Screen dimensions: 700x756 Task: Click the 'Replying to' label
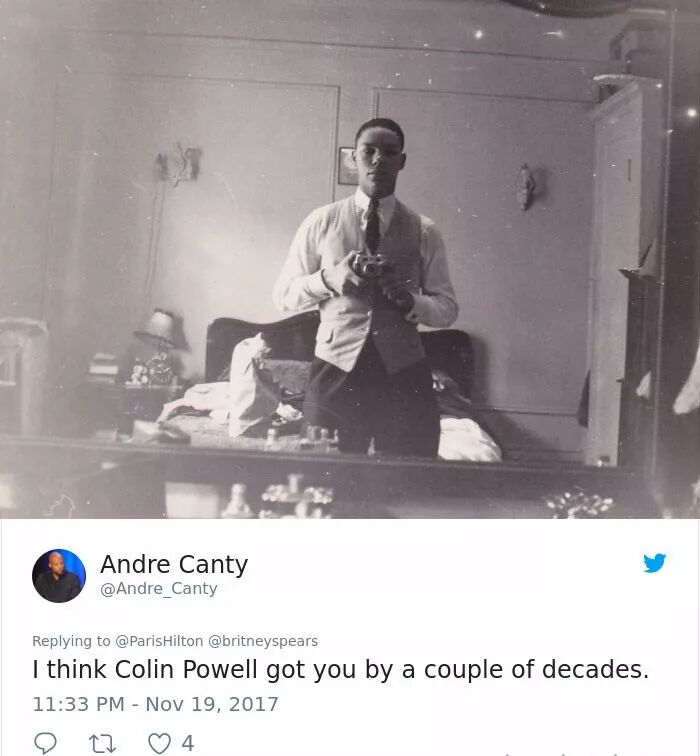tap(71, 641)
